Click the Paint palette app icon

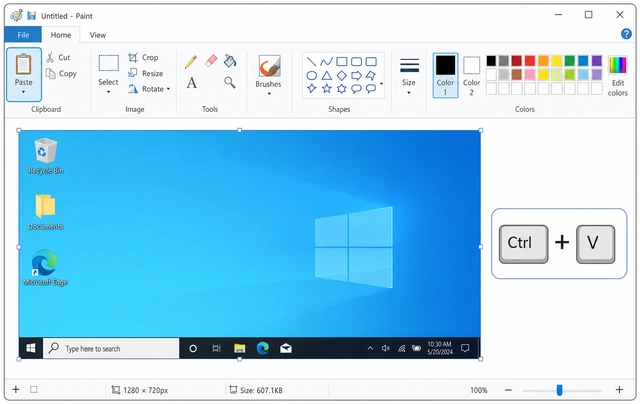click(16, 16)
